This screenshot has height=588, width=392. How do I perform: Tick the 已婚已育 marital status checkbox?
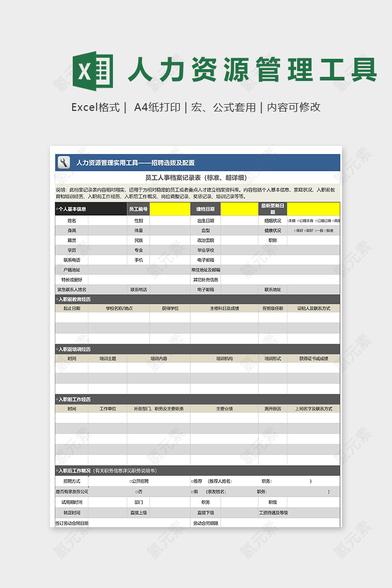pos(317,221)
